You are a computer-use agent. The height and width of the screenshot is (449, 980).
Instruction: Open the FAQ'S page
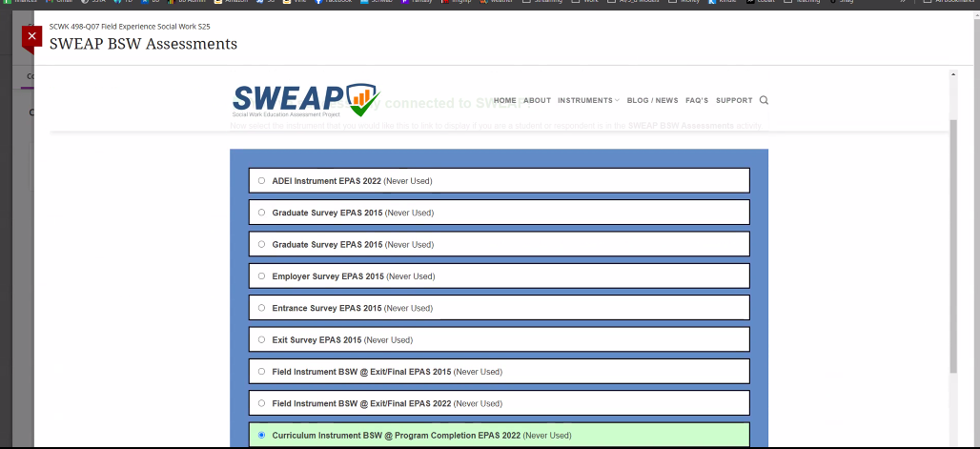pos(697,101)
